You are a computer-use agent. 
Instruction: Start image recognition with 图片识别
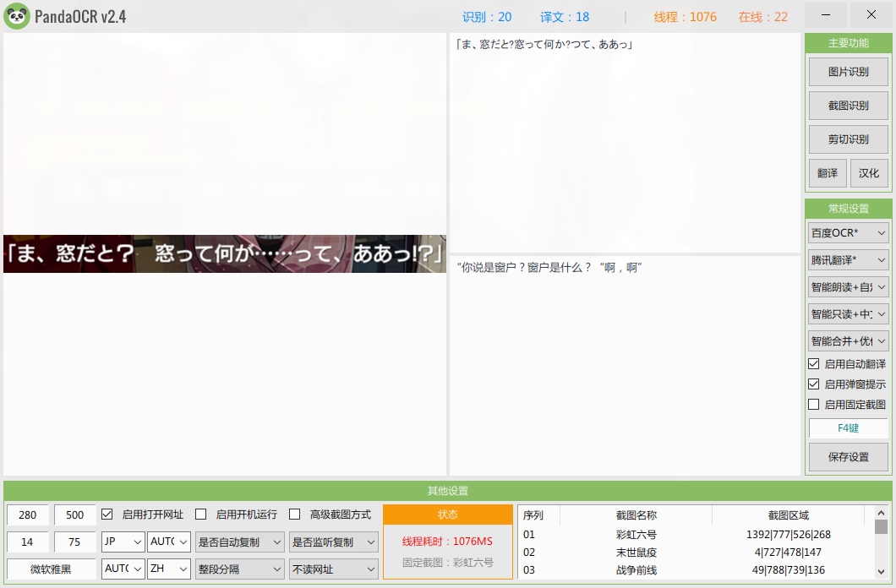point(847,72)
